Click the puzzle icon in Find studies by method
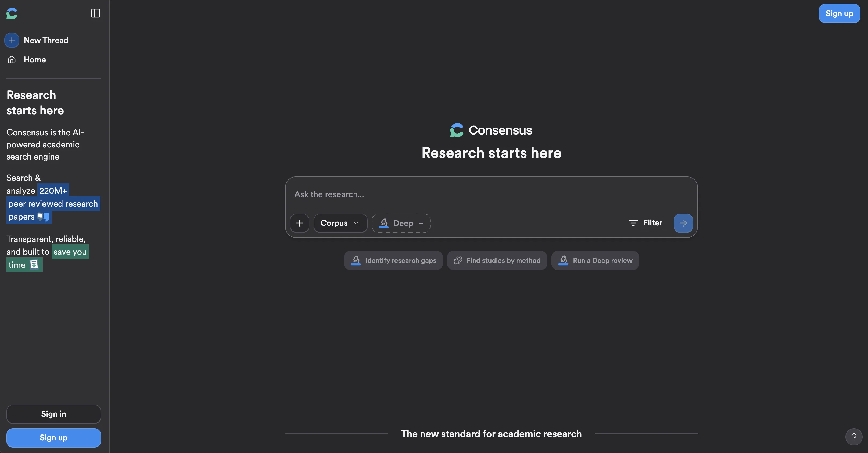The height and width of the screenshot is (453, 868). tap(458, 260)
